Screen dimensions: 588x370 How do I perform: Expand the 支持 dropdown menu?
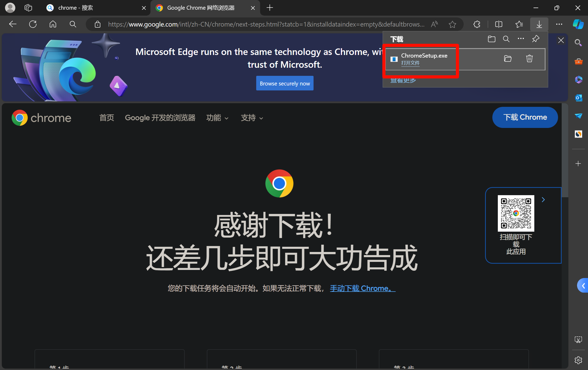(x=252, y=118)
